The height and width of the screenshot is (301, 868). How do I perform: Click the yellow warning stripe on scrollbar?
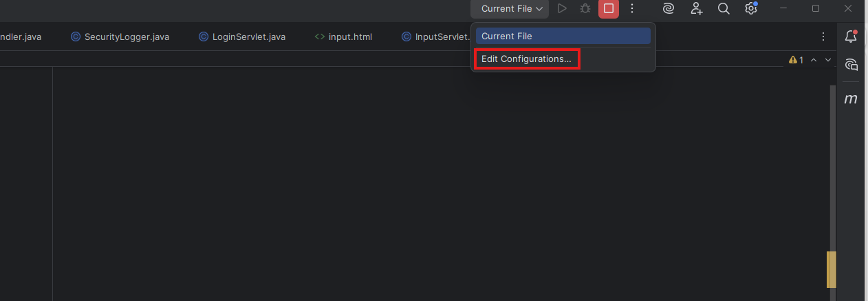(831, 269)
